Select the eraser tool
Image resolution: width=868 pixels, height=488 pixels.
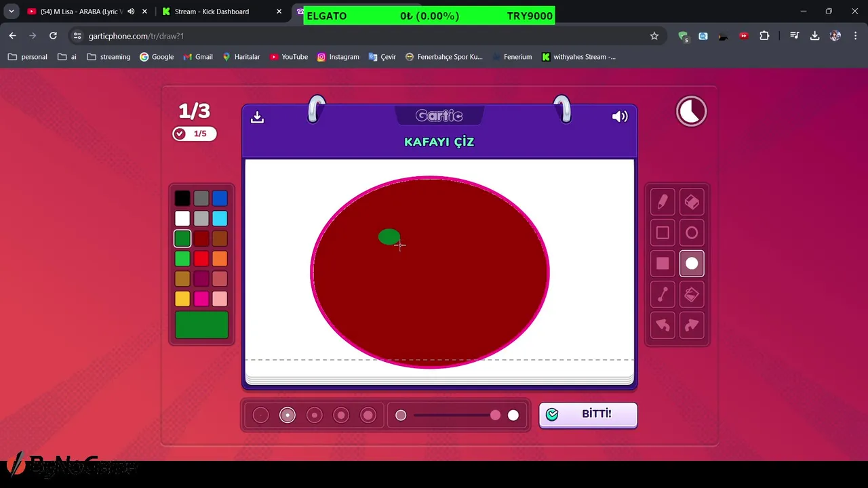[x=692, y=201]
